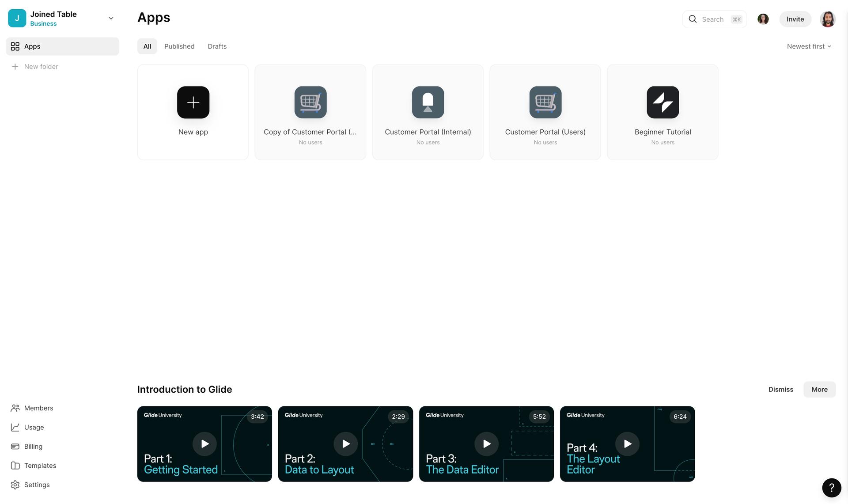Open Customer Portal (Users) cart icon
848x504 pixels.
(545, 102)
